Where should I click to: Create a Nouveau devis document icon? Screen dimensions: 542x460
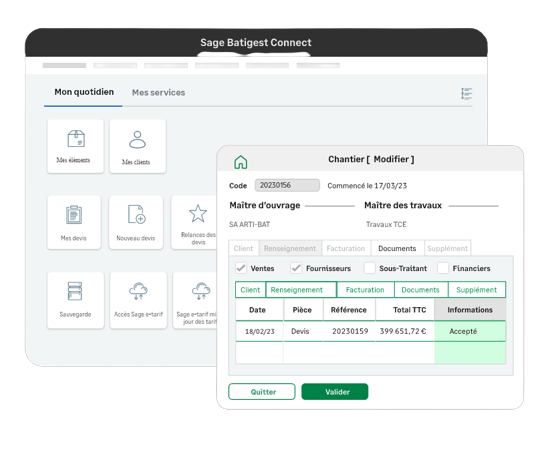[x=136, y=222]
